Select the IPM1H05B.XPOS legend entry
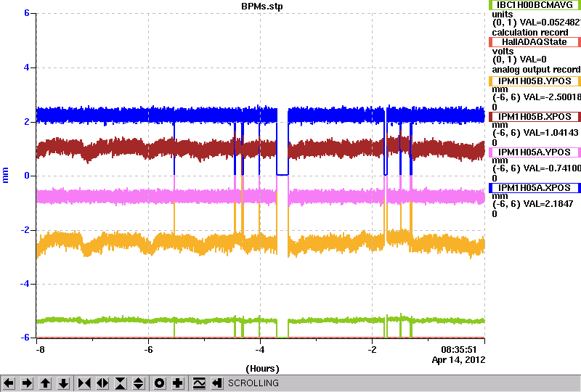The width and height of the screenshot is (581, 392). [x=535, y=117]
